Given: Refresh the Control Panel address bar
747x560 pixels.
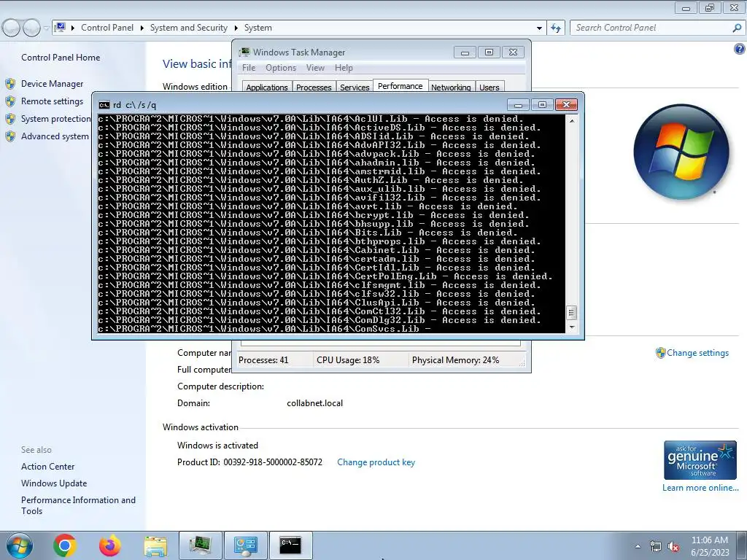Looking at the screenshot, I should (x=556, y=28).
